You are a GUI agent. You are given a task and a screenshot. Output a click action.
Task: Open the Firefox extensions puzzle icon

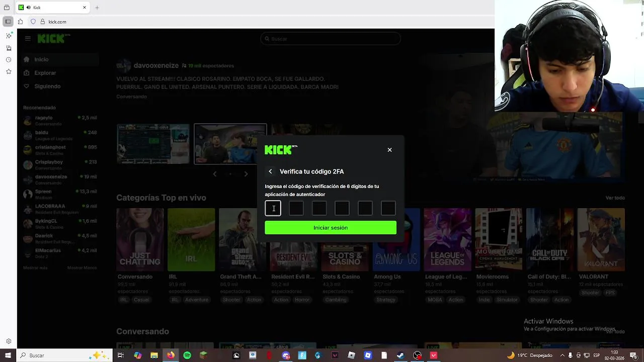click(20, 22)
